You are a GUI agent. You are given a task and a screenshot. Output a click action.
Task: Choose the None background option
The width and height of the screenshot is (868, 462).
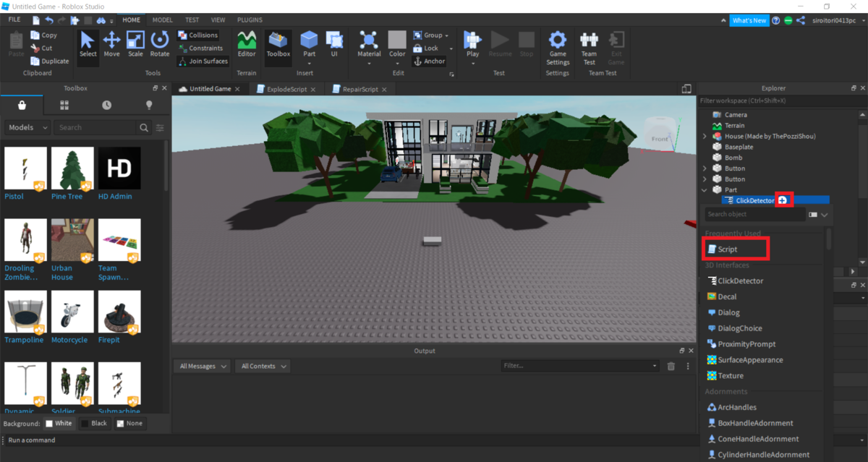point(129,423)
